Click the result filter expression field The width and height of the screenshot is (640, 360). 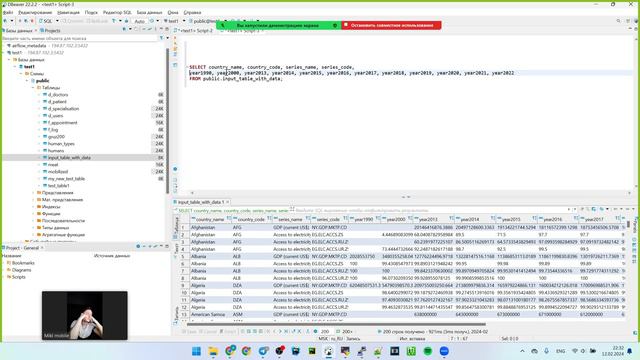point(429,210)
